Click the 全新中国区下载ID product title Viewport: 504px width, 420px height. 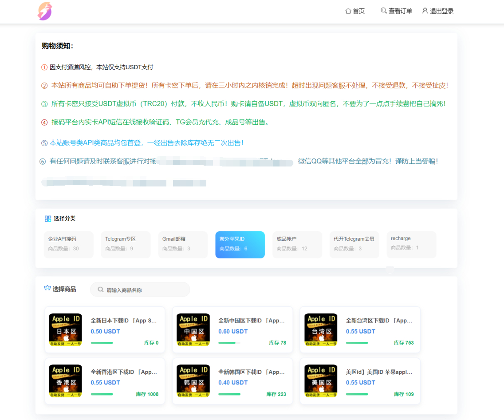coord(251,321)
